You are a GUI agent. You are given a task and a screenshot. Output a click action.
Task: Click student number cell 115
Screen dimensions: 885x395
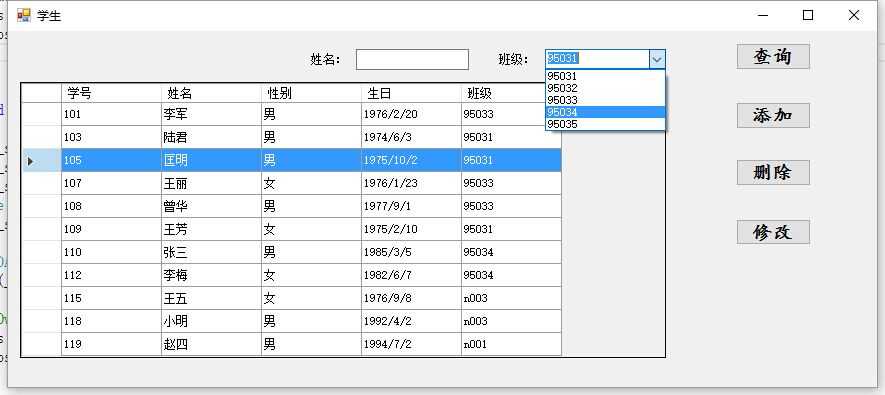pos(111,299)
